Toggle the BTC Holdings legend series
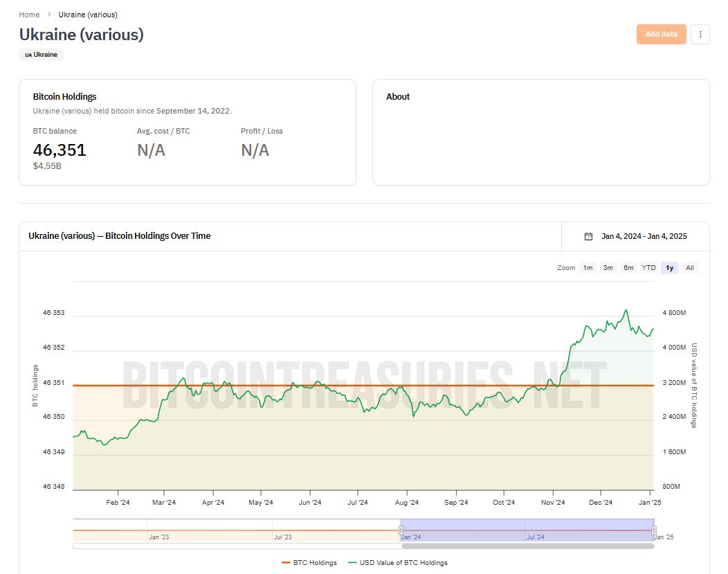The width and height of the screenshot is (728, 574). click(x=309, y=562)
